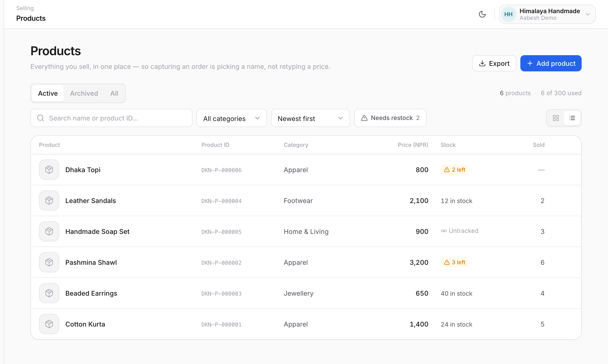The height and width of the screenshot is (364, 608).
Task: Click '12 in stock' for Leather Sandals
Action: [457, 201]
